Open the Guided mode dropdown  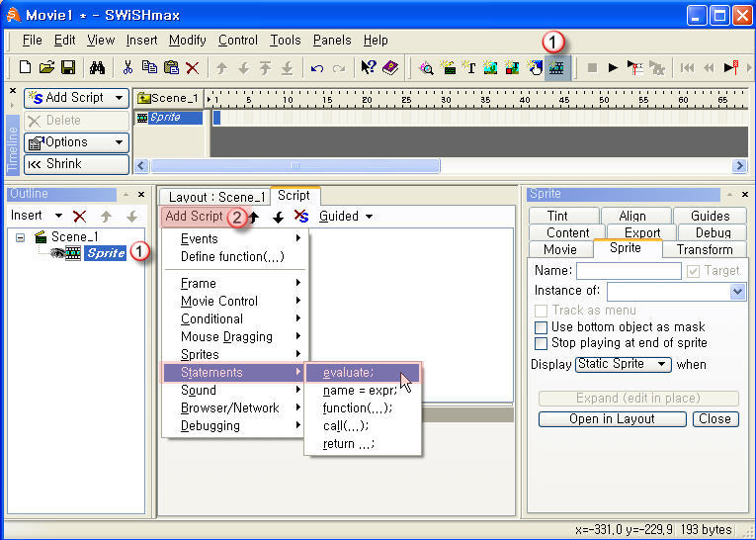346,217
